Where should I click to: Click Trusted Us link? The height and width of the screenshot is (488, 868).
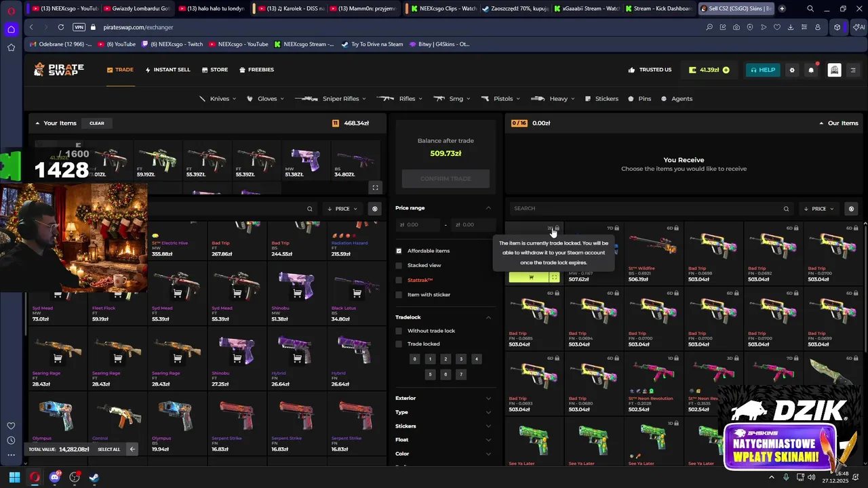click(650, 70)
